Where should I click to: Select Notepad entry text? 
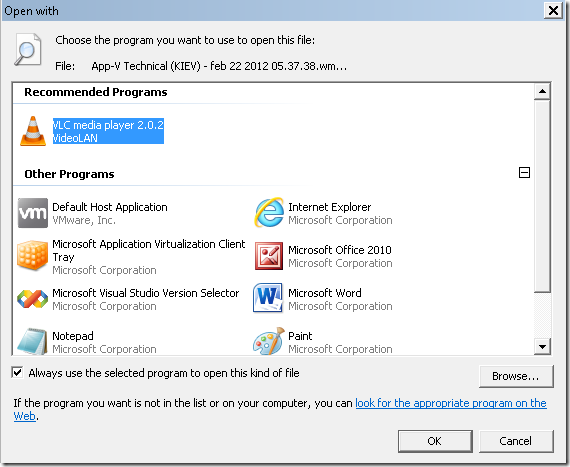tap(73, 336)
